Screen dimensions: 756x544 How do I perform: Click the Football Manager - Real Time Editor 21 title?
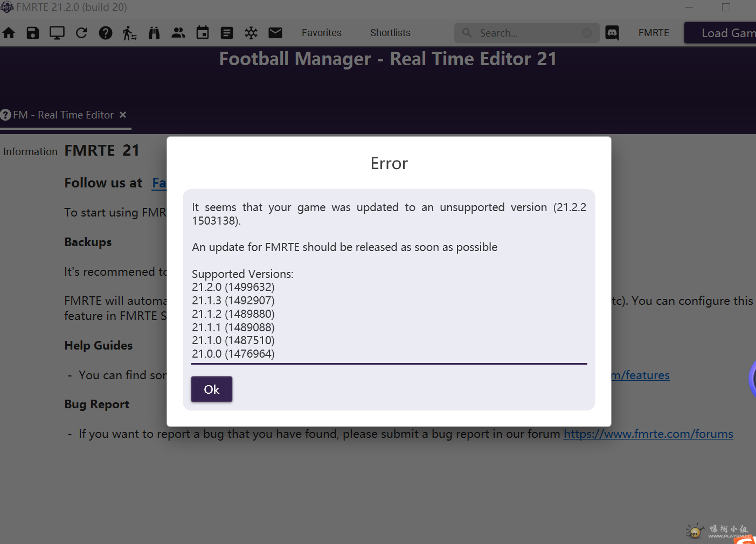tap(388, 59)
